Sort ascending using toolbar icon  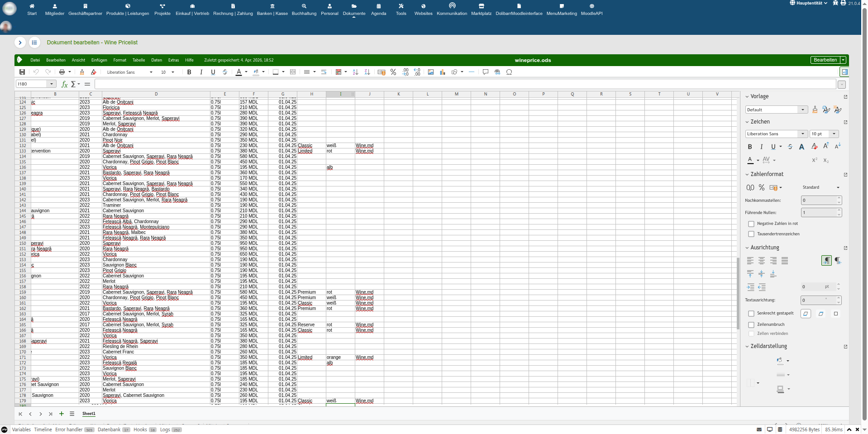pyautogui.click(x=355, y=72)
